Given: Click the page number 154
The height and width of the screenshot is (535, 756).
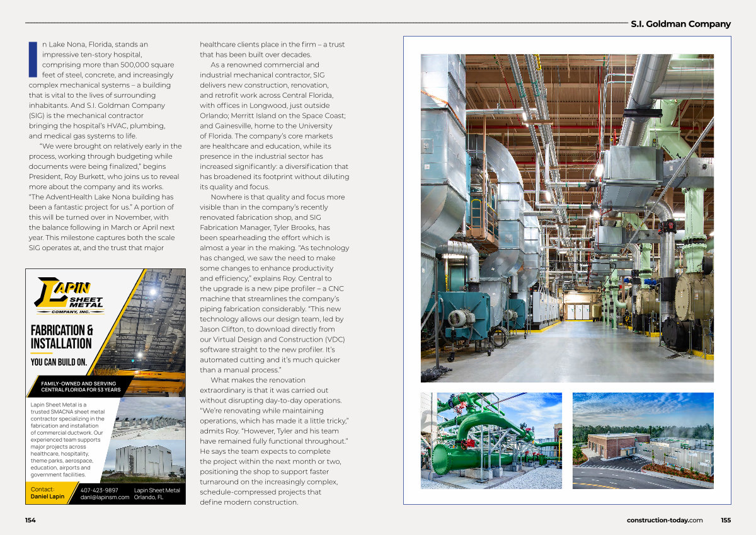Looking at the screenshot, I should [x=30, y=520].
